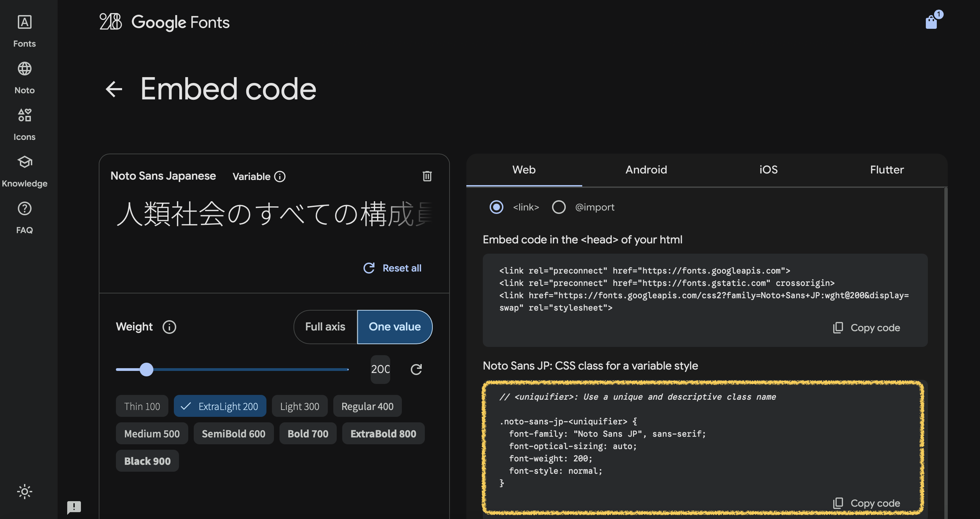Click the fonts.gstatic.com preconnect line
This screenshot has width=980, height=519.
click(667, 283)
